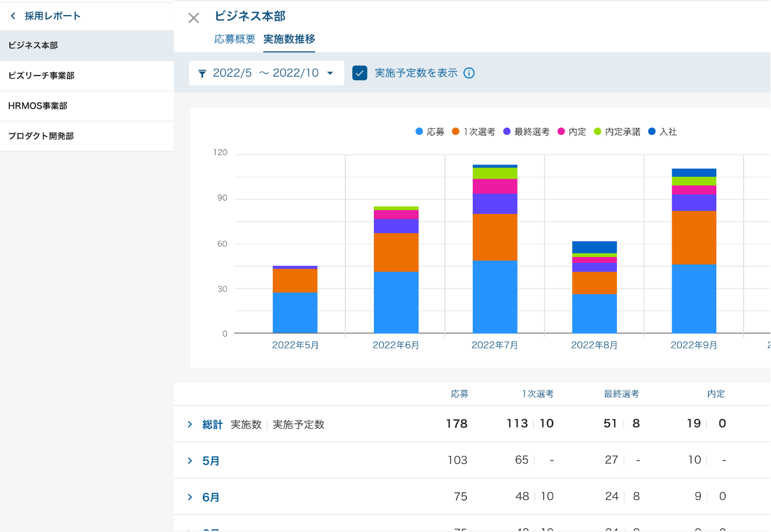This screenshot has width=771, height=532.
Task: Open the 2022/5 ~ 2022/10 date range dropdown
Action: (266, 73)
